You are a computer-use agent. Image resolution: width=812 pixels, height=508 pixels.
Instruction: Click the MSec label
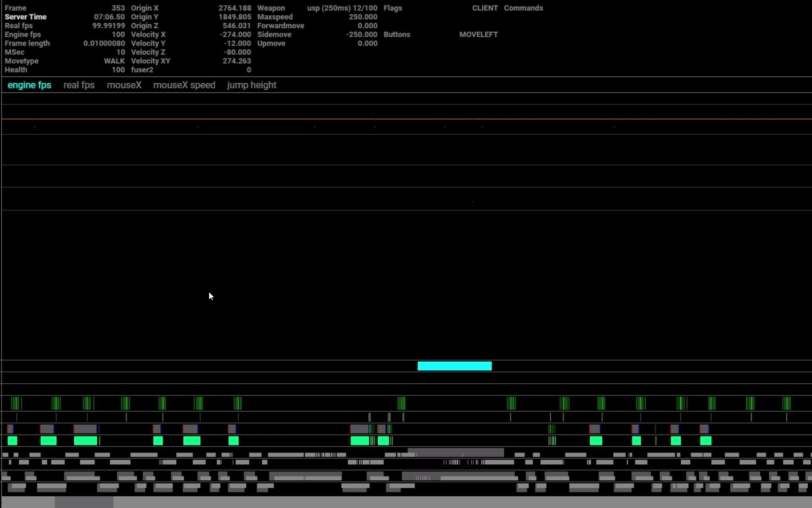click(x=15, y=52)
